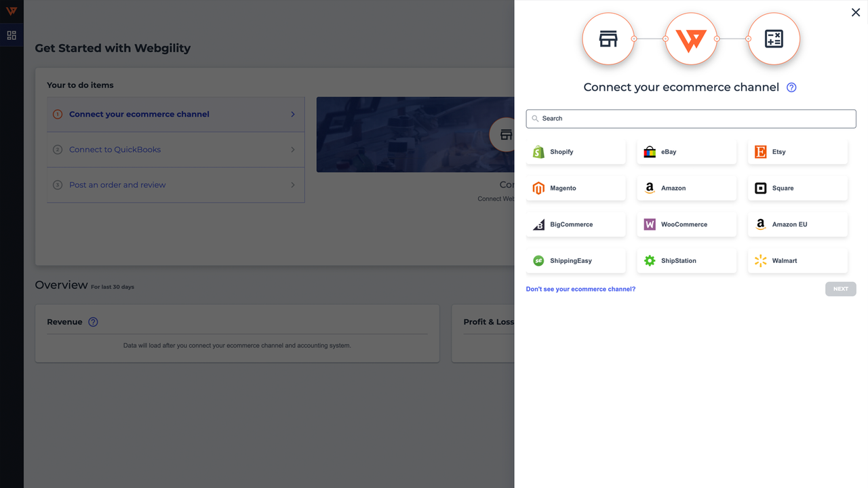
Task: Select the Walmart channel tile
Action: coord(760,260)
